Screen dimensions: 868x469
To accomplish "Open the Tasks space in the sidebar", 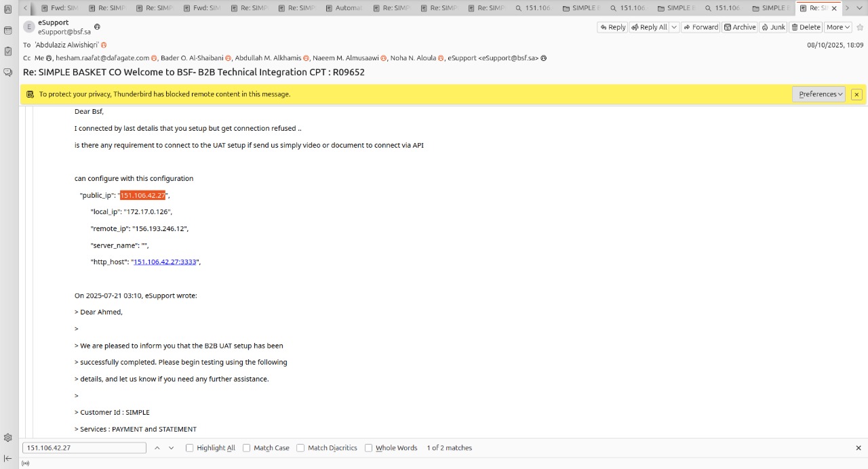I will click(x=8, y=51).
